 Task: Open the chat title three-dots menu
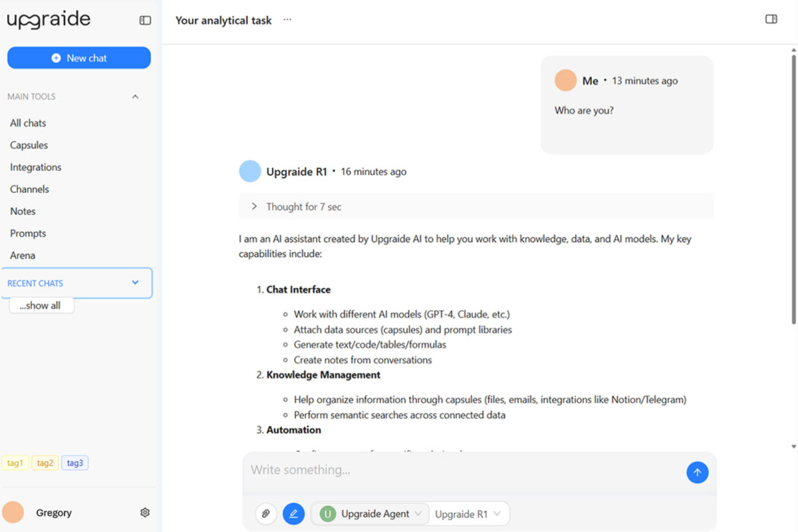287,20
